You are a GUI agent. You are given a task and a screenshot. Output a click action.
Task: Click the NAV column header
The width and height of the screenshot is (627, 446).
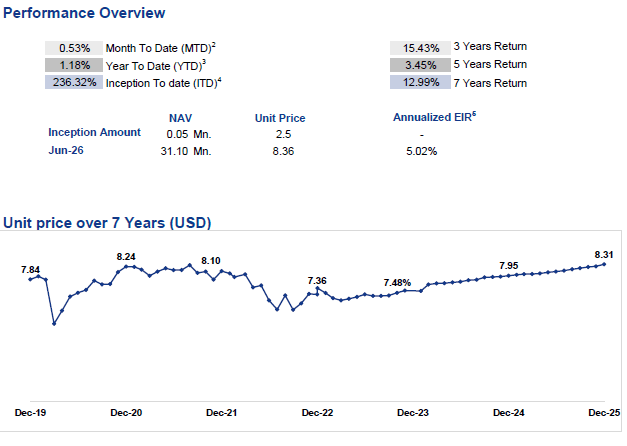pyautogui.click(x=180, y=118)
